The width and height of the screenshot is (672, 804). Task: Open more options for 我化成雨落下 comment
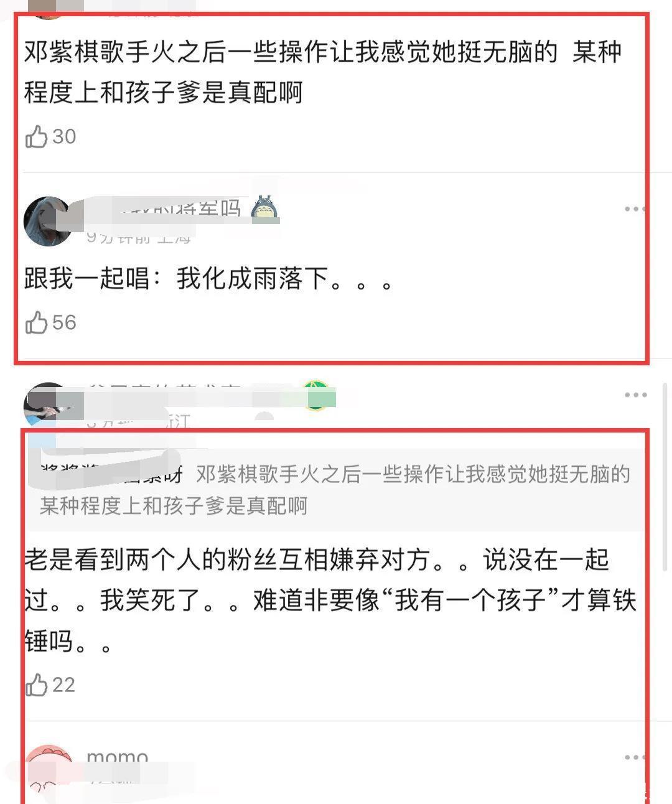click(x=635, y=209)
